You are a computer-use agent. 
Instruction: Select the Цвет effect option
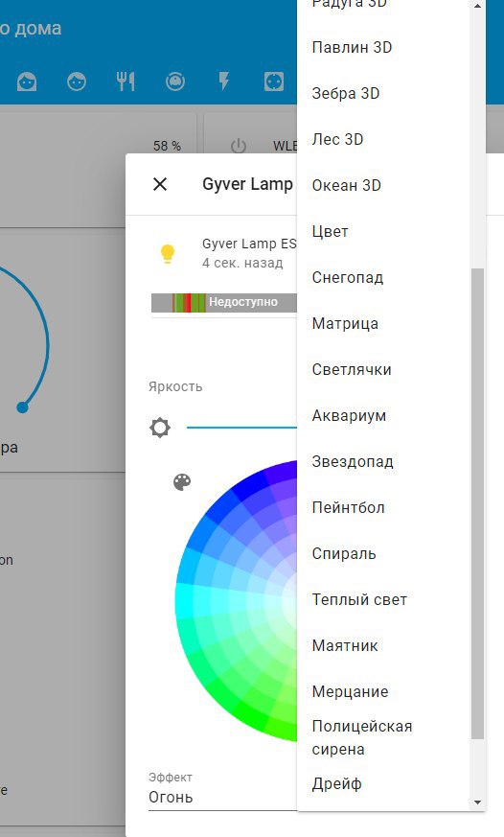[383, 232]
